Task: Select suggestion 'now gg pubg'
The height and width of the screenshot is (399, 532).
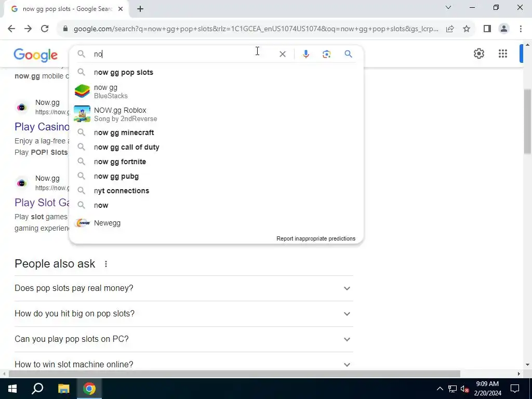Action: click(x=216, y=177)
